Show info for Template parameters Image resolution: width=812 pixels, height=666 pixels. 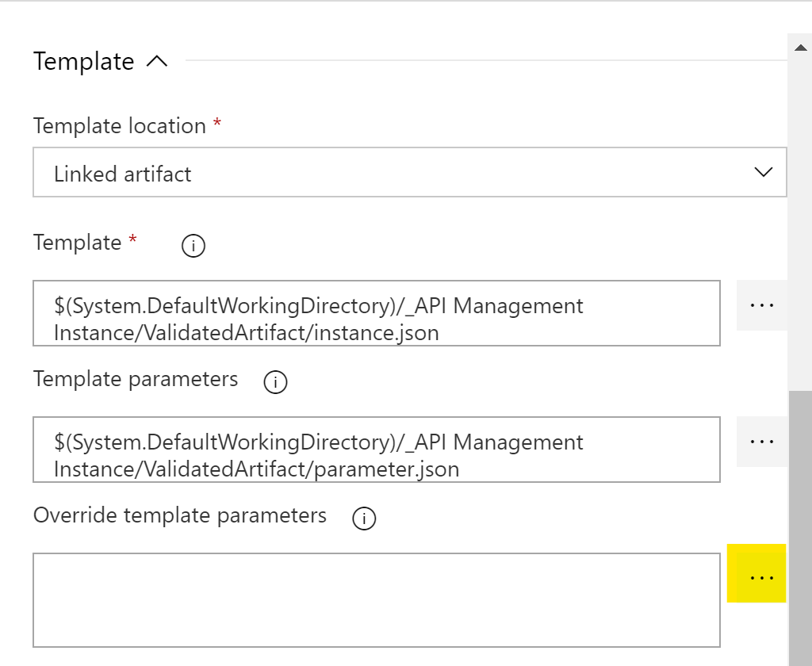pos(275,383)
